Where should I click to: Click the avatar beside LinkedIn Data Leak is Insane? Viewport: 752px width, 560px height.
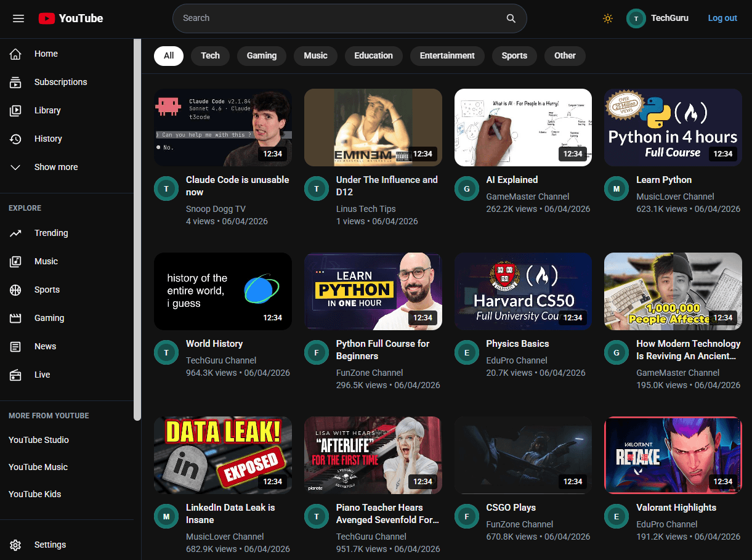(x=166, y=516)
